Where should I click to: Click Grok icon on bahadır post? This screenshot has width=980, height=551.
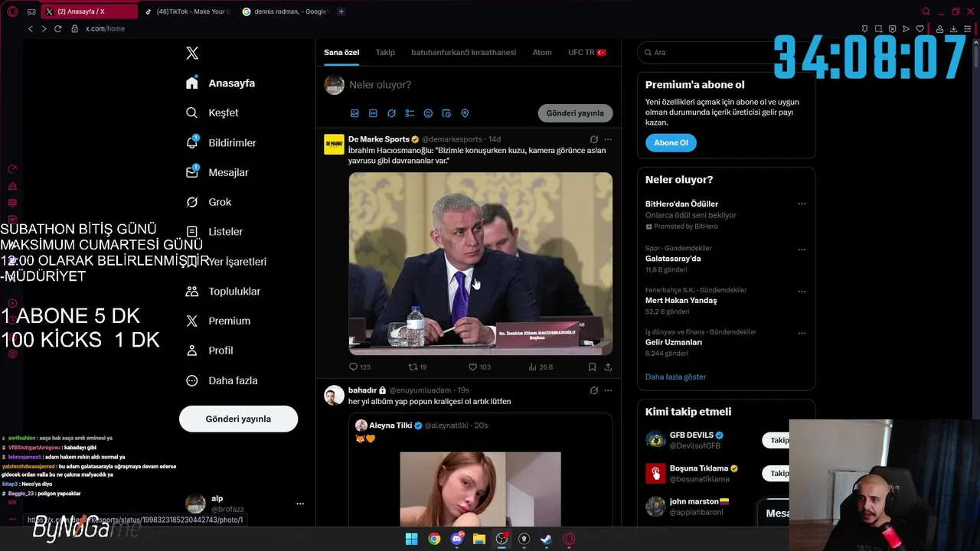point(593,390)
